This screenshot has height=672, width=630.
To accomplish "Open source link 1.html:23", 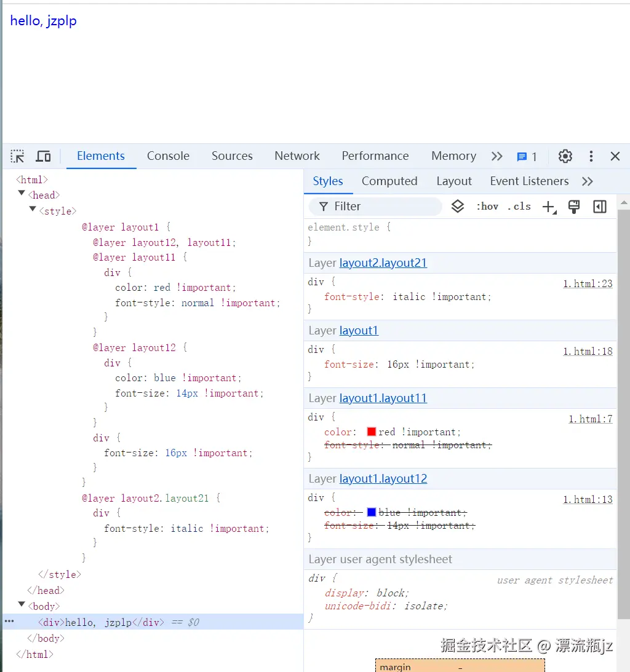I will [588, 283].
